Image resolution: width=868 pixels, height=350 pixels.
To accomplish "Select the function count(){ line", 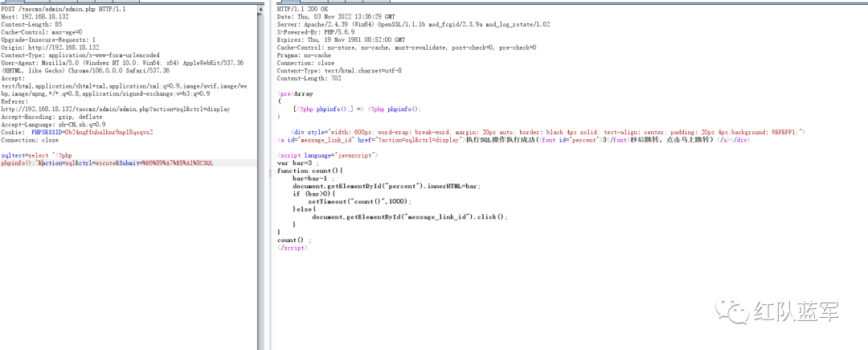I will [x=310, y=171].
